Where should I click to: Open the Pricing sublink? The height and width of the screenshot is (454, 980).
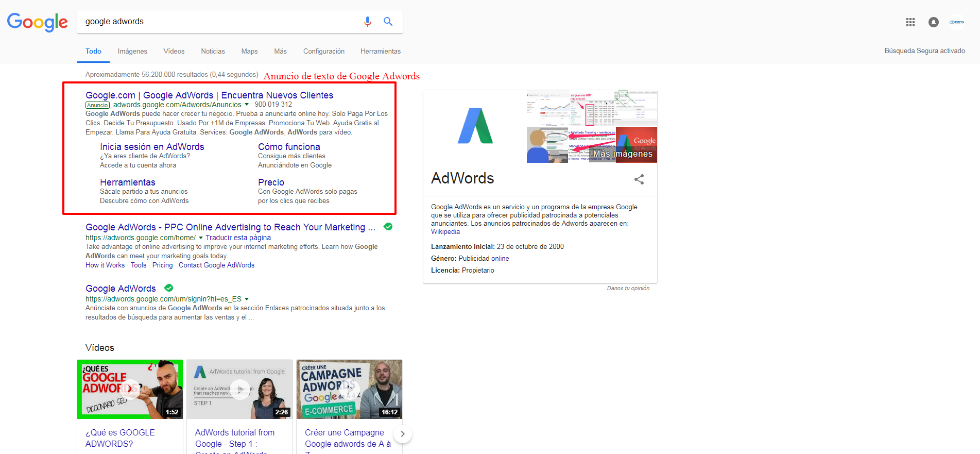162,265
